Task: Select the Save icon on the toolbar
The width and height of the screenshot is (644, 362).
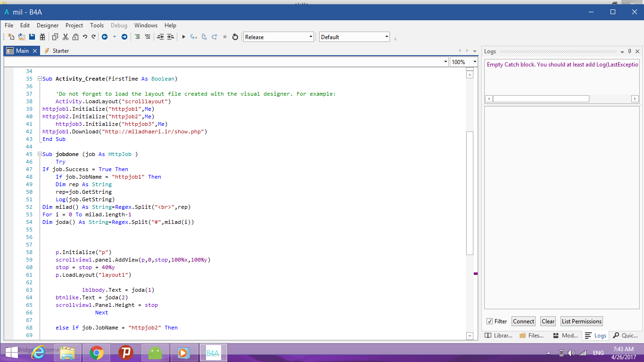Action: tap(32, 36)
